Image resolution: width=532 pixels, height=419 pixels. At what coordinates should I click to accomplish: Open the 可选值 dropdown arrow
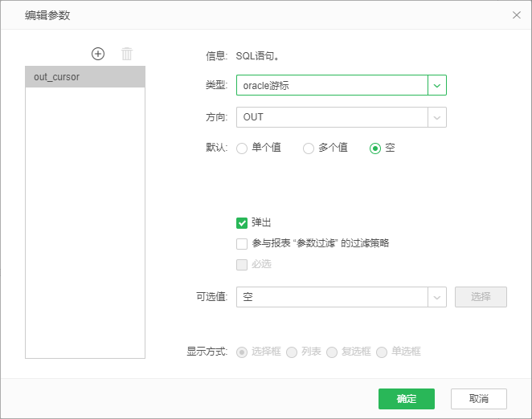437,297
